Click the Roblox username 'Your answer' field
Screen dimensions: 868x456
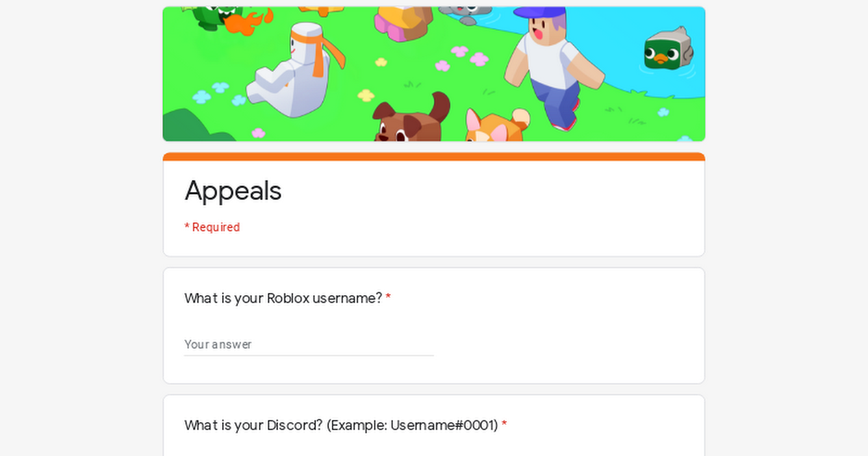309,345
